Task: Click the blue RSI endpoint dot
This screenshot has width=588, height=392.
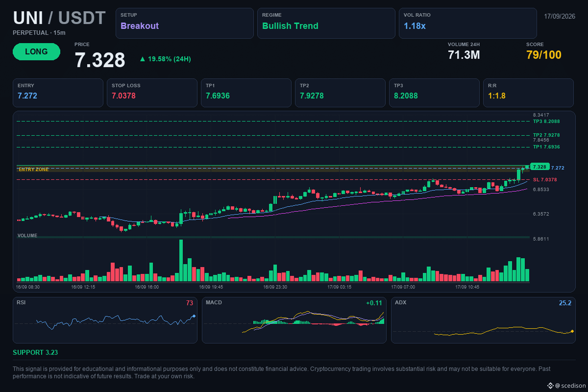Action: (x=194, y=316)
